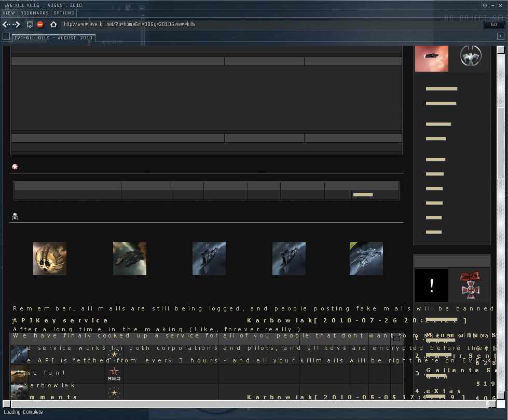The image size is (508, 420).
Task: Open the ship icon beside 'arbowiak' row
Action: click(x=19, y=391)
